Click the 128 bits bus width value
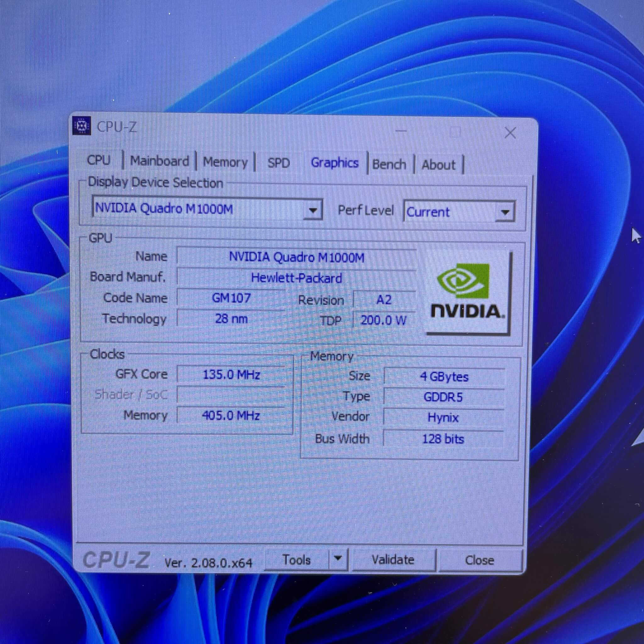 443,439
